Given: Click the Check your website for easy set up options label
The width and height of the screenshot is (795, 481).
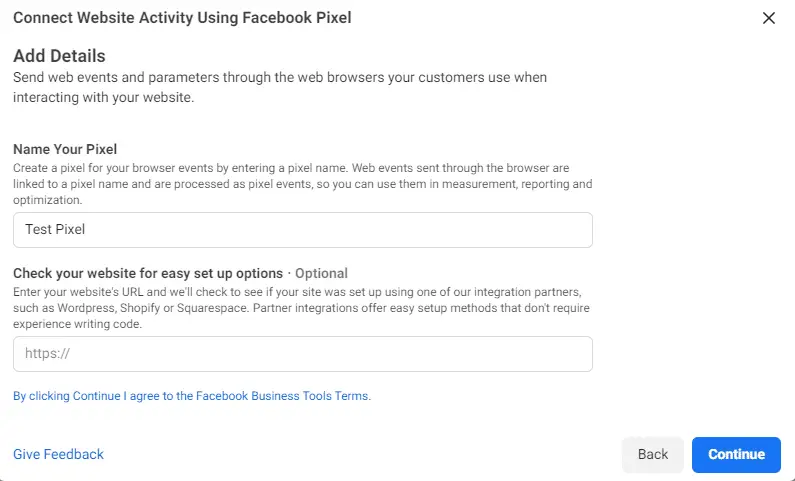Looking at the screenshot, I should pyautogui.click(x=148, y=273).
